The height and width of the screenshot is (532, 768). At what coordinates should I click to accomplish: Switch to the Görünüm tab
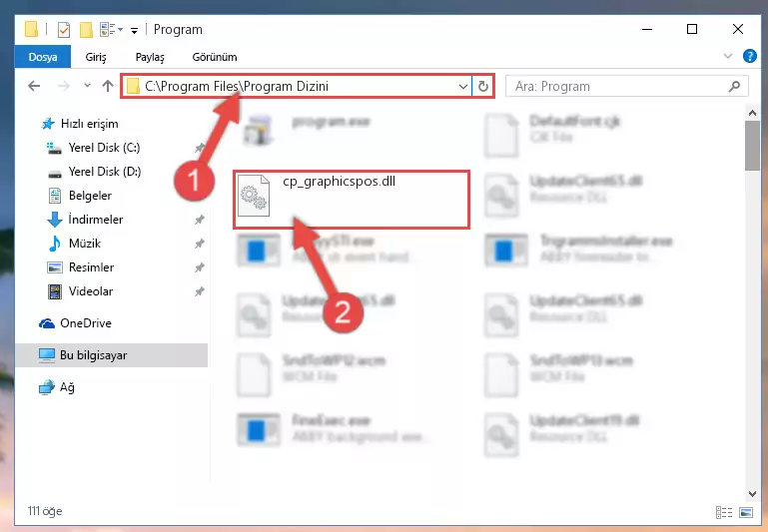click(x=215, y=57)
